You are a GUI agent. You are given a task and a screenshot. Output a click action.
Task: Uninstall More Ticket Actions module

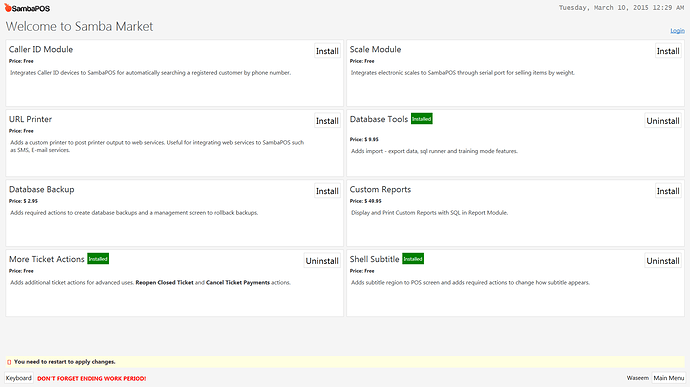point(322,261)
